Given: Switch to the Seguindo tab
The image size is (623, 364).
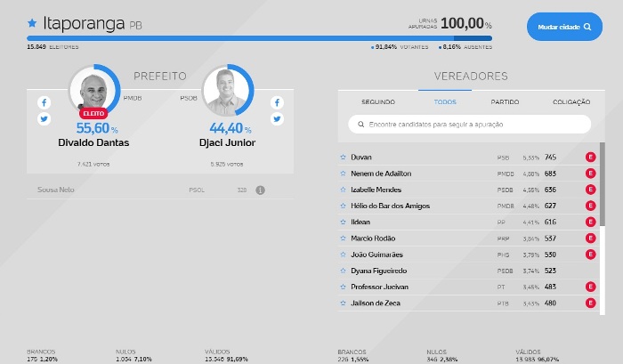Looking at the screenshot, I should (378, 102).
